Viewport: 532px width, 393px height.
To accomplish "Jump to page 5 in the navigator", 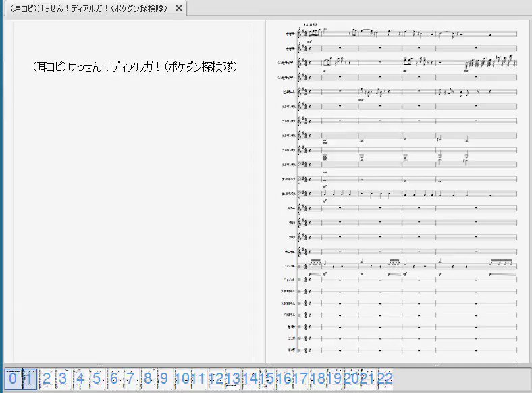I will [97, 378].
